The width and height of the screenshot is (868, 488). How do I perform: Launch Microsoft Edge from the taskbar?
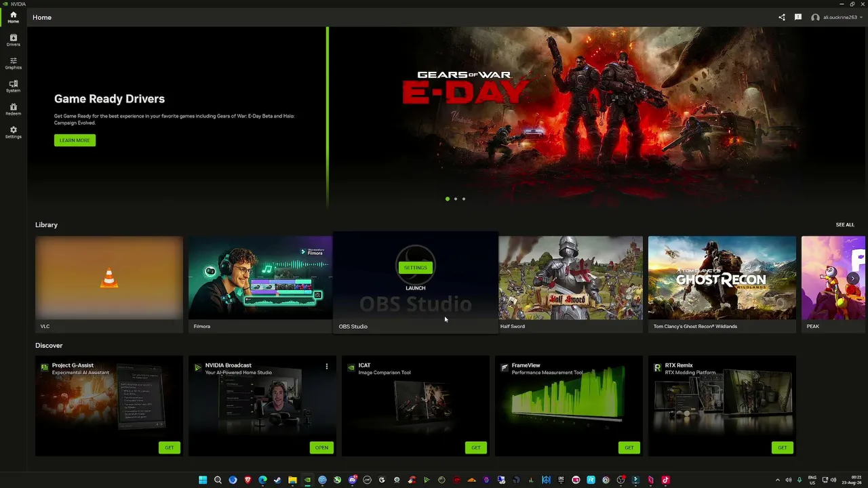(262, 480)
